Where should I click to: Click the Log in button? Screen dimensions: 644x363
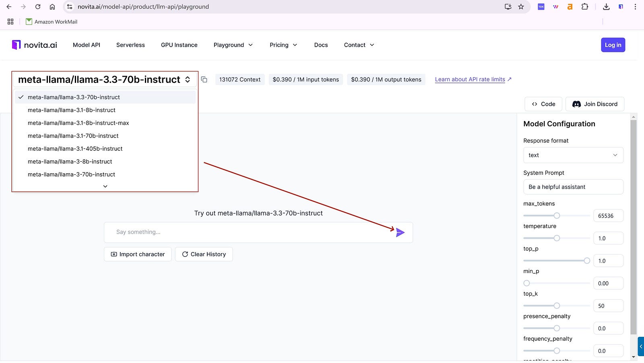(613, 45)
